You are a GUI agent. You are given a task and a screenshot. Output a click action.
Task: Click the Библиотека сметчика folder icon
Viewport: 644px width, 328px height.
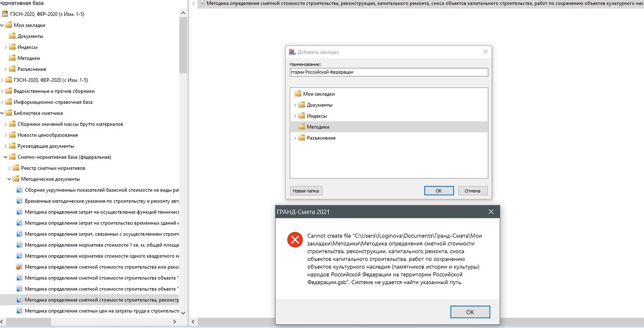(x=8, y=113)
